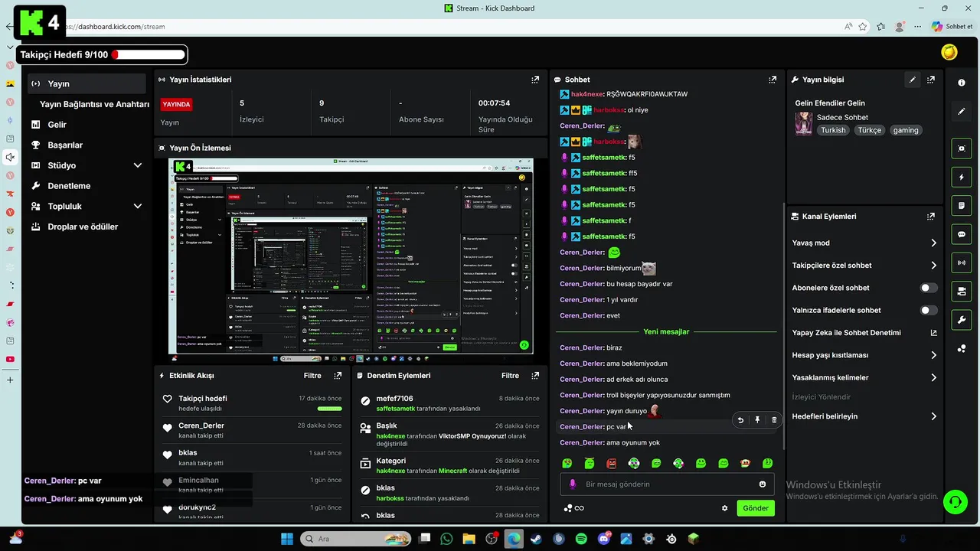Screen dimensions: 980x551
Task: Click Takipçi Hedefi progress bar
Action: click(149, 55)
